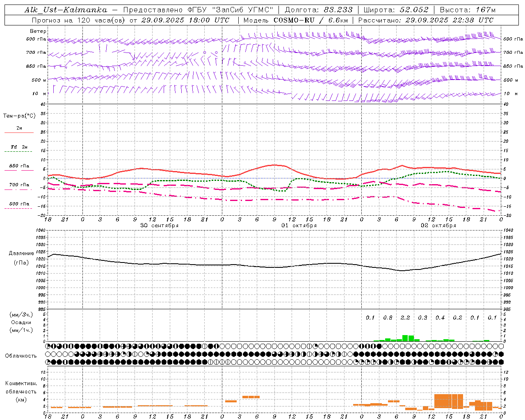
Task: Click the date label 30 сентября
Action: (160, 226)
